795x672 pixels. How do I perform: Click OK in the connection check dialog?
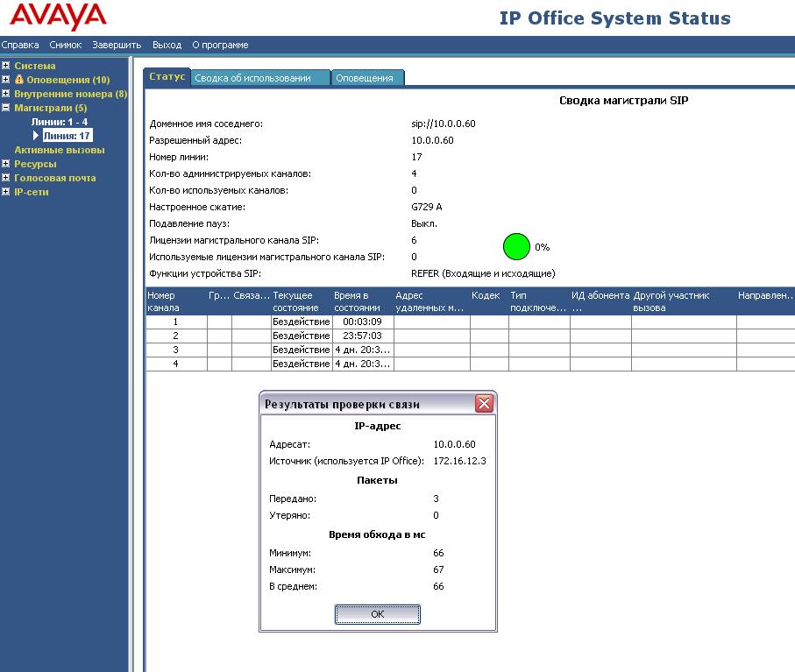pos(377,614)
